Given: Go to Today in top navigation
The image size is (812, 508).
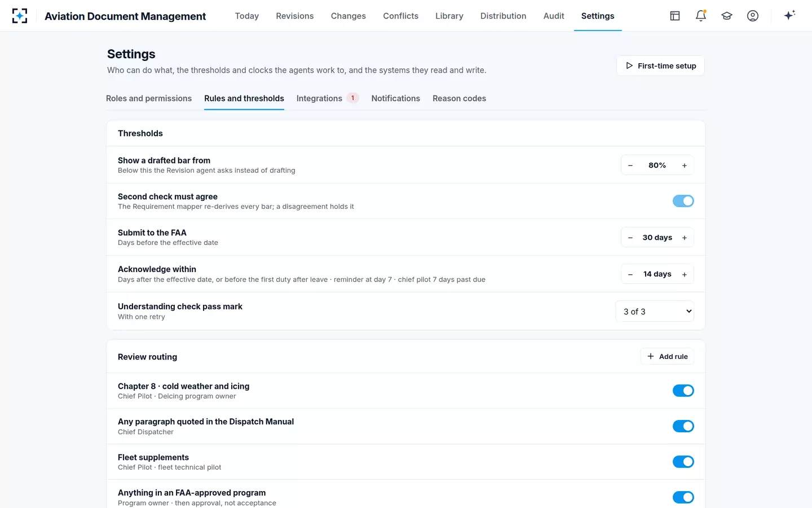Looking at the screenshot, I should (x=247, y=16).
